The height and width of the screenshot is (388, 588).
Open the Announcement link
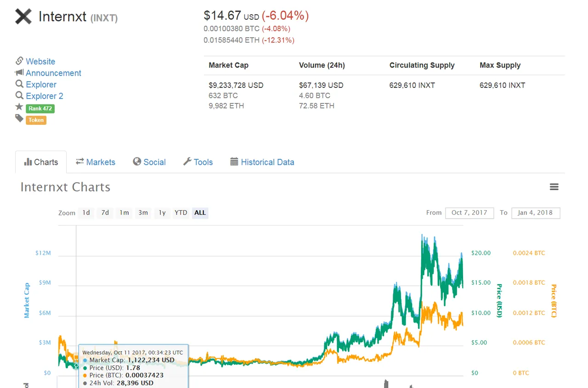53,73
